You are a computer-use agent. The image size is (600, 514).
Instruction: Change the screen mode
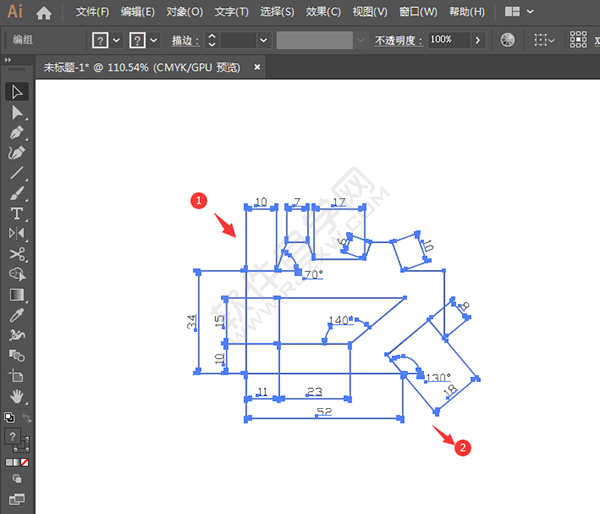pyautogui.click(x=17, y=499)
